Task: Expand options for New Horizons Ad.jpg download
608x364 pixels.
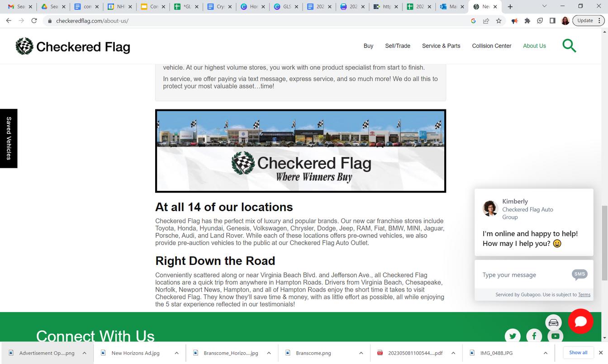Action: point(176,353)
